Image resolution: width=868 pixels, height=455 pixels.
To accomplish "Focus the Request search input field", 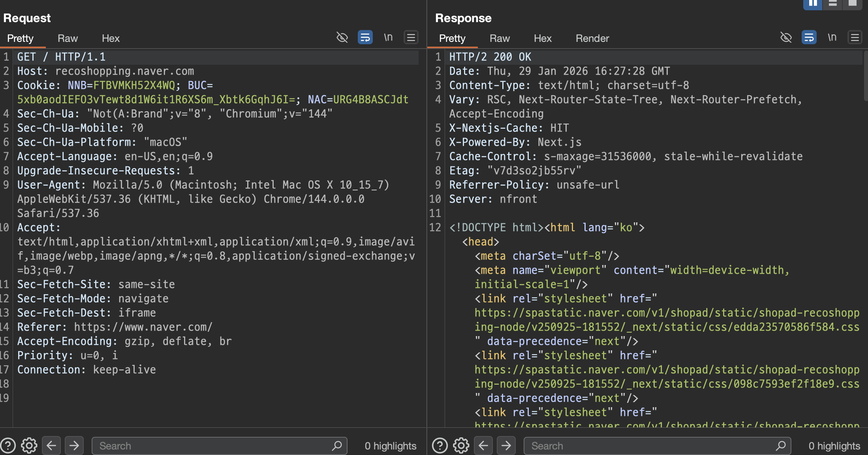I will 213,446.
